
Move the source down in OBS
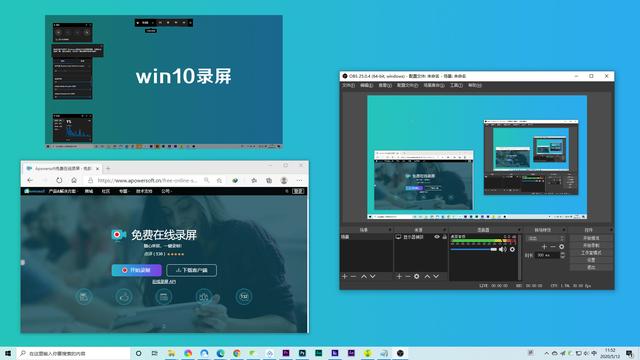coord(436,276)
